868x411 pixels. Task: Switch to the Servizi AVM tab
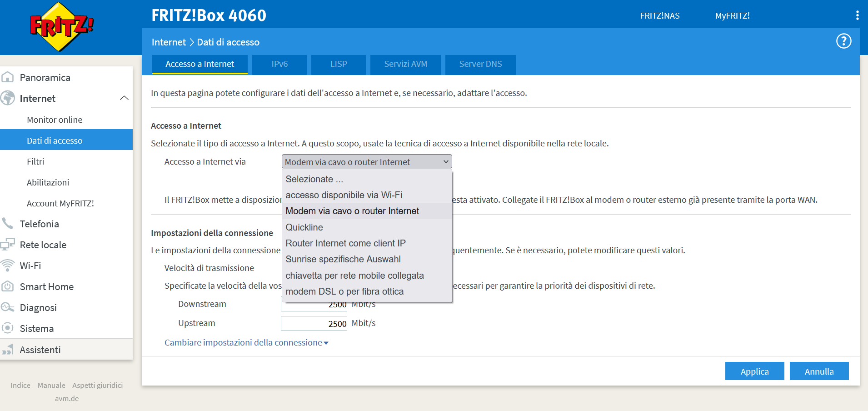[x=405, y=64]
